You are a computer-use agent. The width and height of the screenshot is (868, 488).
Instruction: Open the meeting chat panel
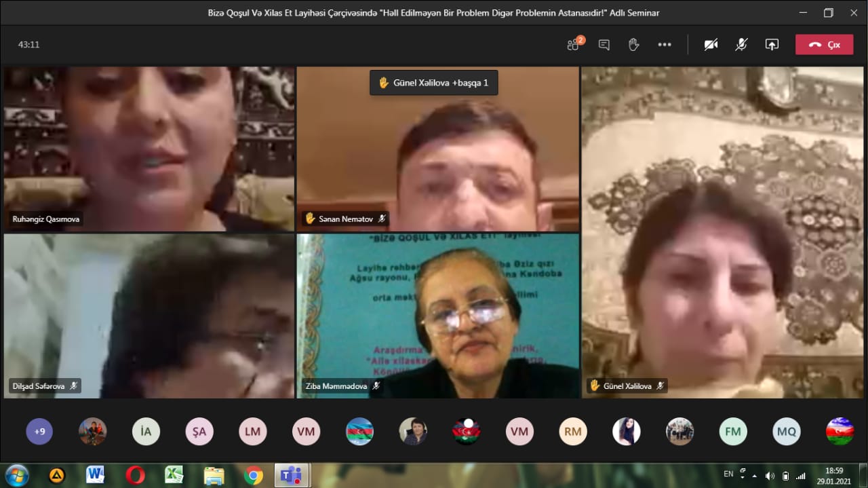click(604, 45)
